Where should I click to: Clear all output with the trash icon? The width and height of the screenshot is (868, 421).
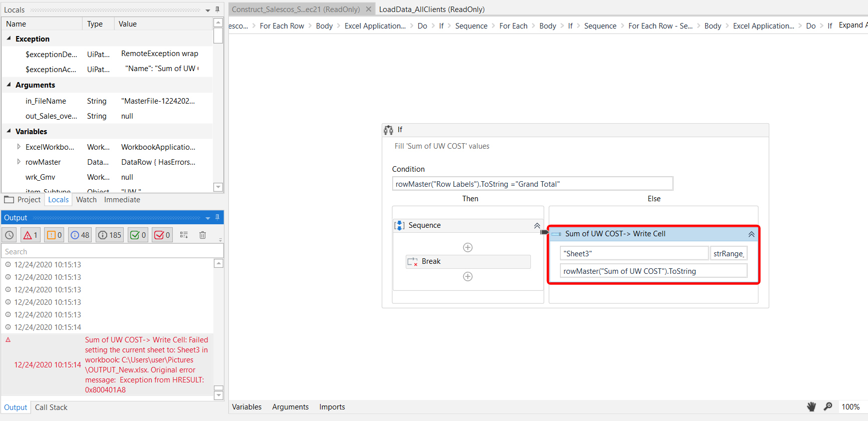202,235
